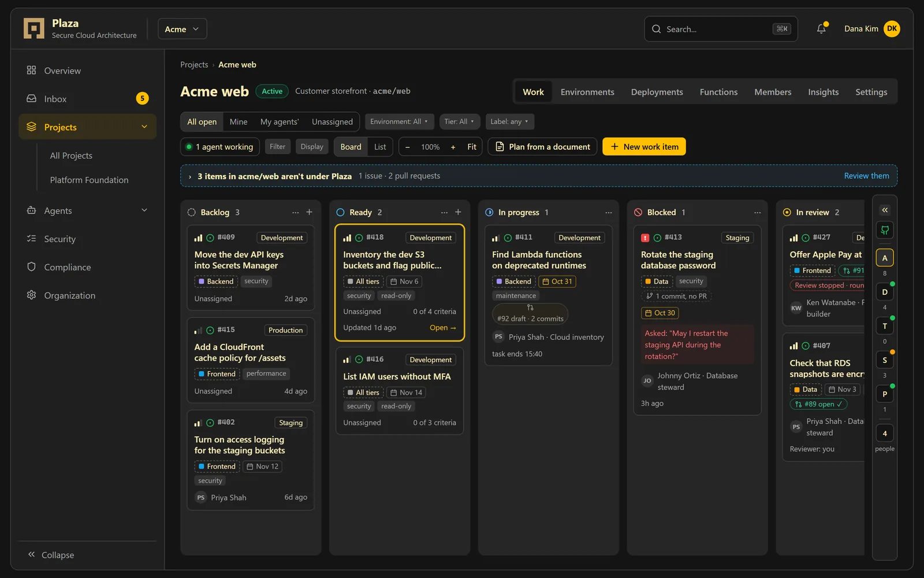Switch to List view

click(380, 147)
